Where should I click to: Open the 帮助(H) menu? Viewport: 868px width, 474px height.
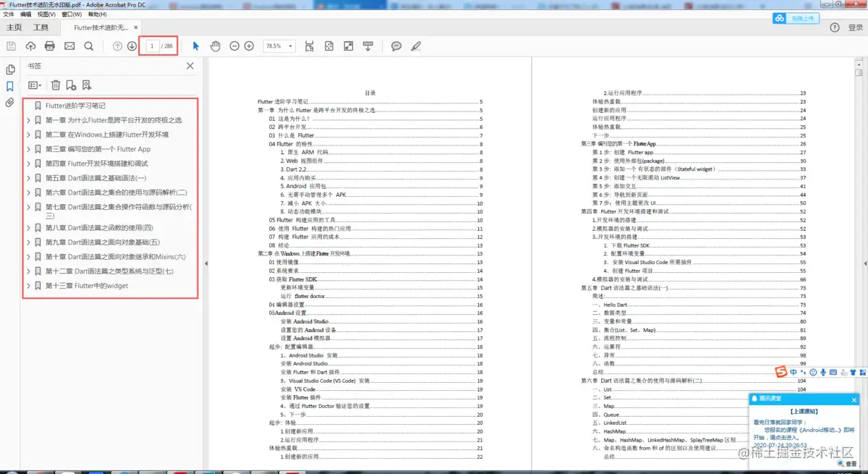[x=97, y=14]
